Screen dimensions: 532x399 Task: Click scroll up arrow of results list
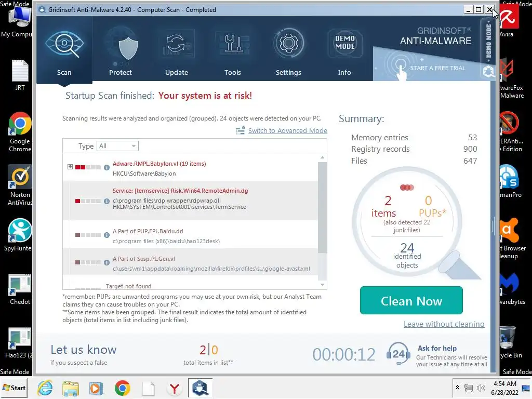click(322, 158)
